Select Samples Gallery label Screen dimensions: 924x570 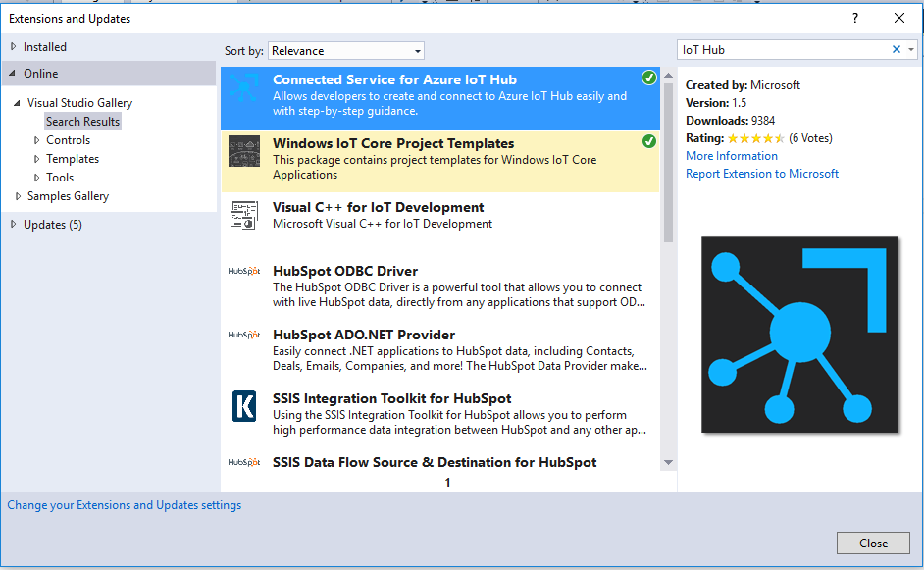(69, 196)
